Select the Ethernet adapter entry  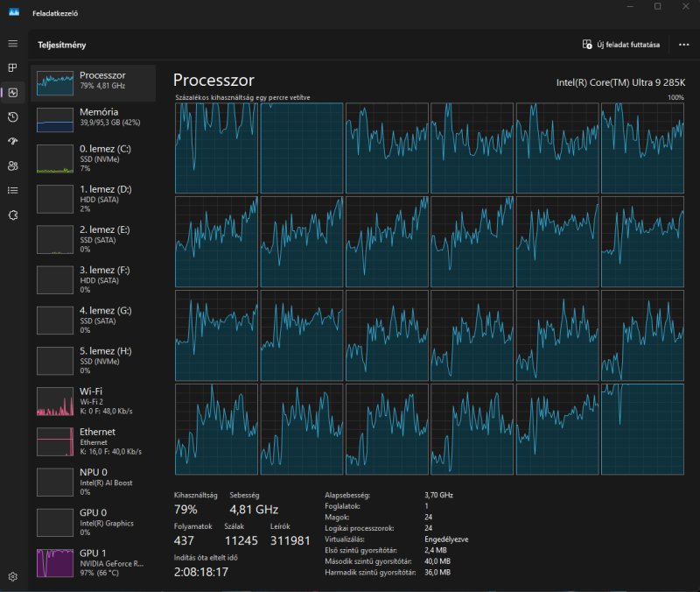(x=94, y=440)
